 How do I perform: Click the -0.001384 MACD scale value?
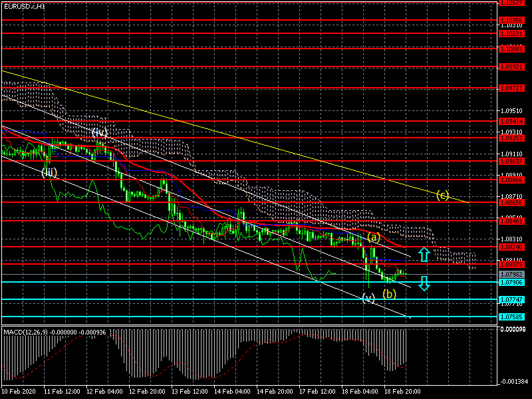513,382
